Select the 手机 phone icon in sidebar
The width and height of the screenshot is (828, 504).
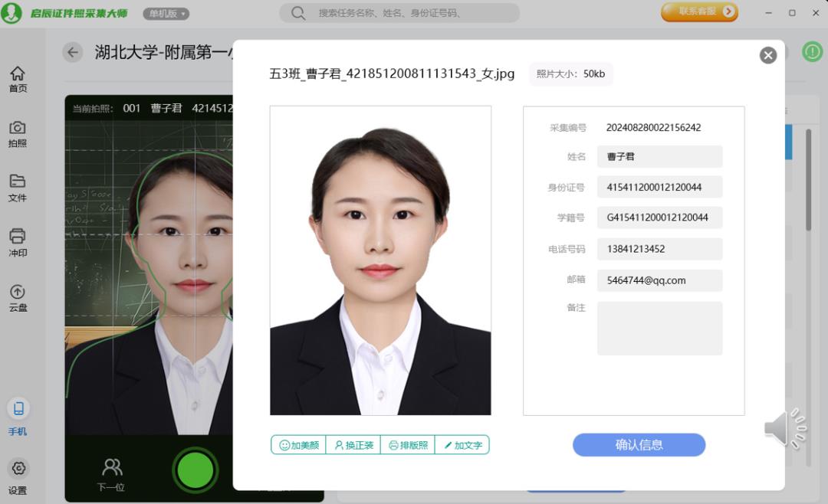(18, 416)
